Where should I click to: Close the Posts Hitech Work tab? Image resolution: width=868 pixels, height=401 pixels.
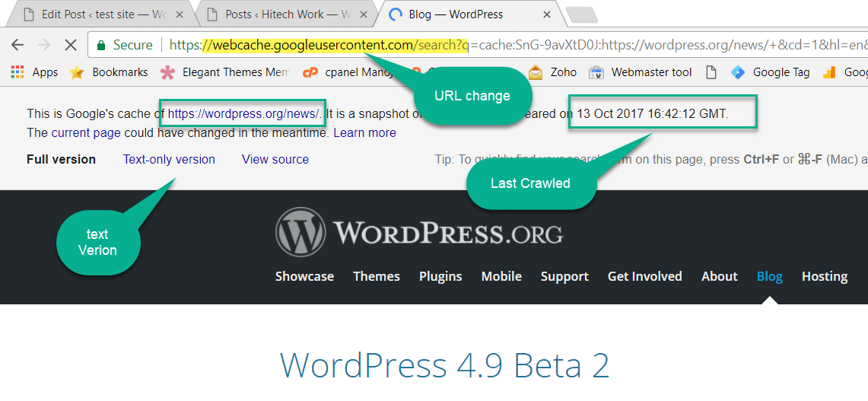click(362, 15)
